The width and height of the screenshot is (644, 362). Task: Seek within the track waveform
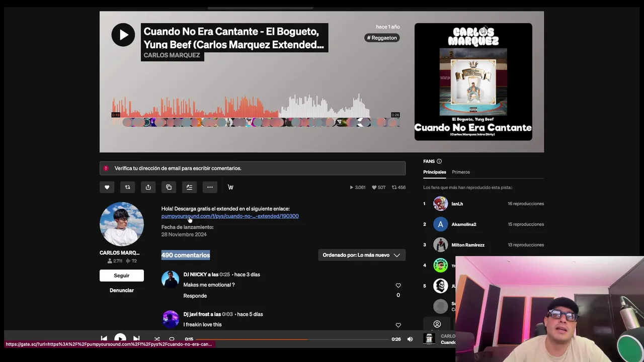(x=256, y=106)
